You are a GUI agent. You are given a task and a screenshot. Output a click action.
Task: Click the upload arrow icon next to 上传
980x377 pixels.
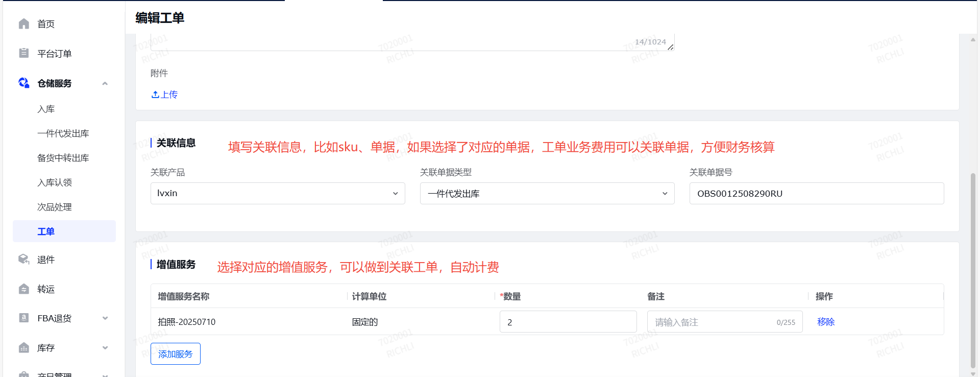(155, 95)
